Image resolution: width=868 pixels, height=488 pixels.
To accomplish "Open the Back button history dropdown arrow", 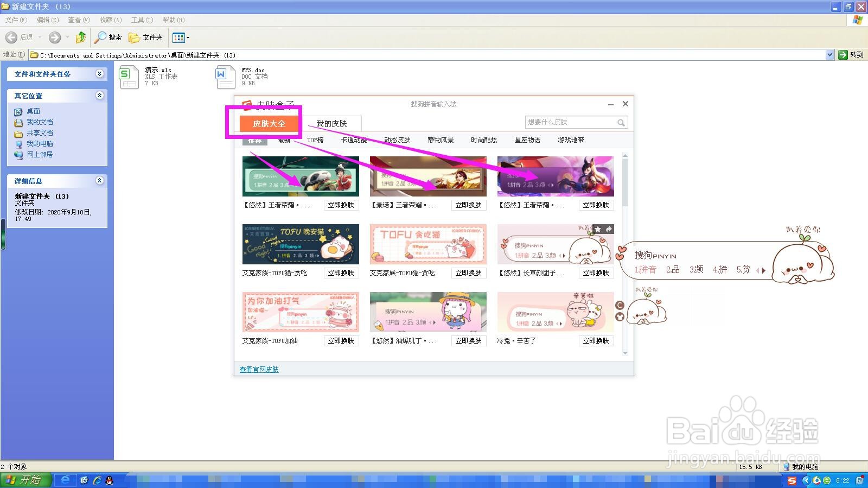I will pyautogui.click(x=40, y=37).
